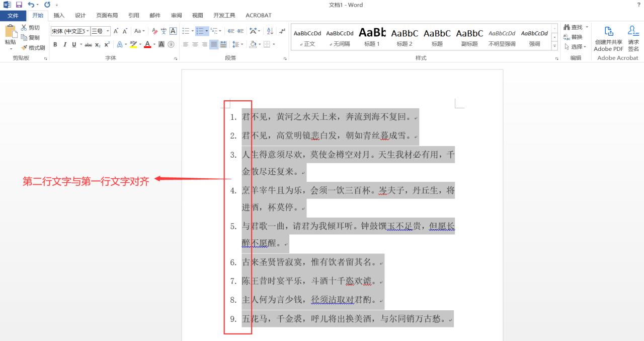The image size is (644, 341).
Task: Click Find (查找) button
Action: pyautogui.click(x=574, y=27)
